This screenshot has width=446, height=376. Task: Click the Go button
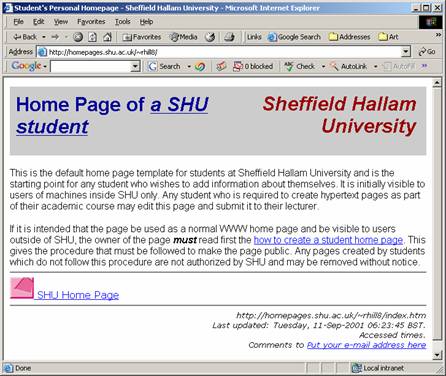click(x=427, y=52)
